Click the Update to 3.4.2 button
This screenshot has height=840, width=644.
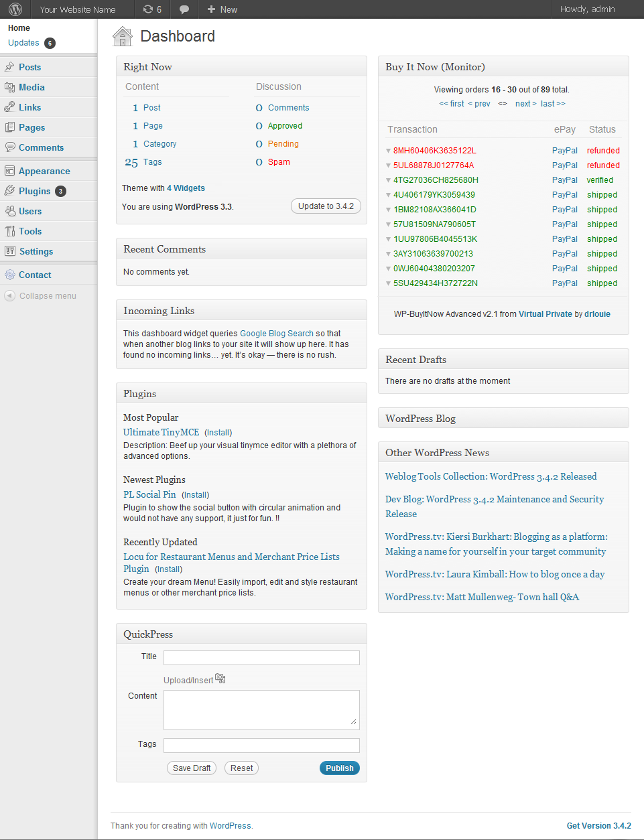coord(326,206)
